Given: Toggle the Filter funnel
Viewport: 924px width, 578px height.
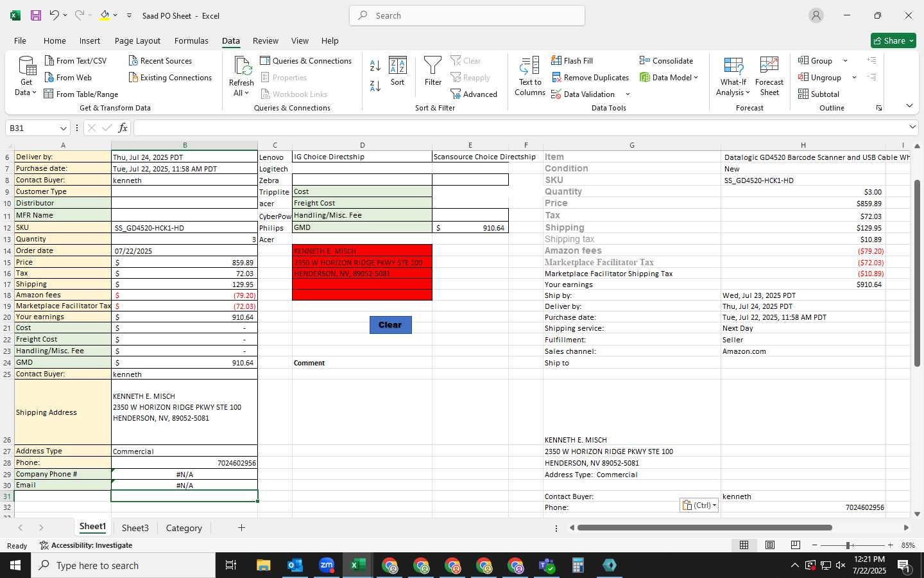Looking at the screenshot, I should coord(433,71).
